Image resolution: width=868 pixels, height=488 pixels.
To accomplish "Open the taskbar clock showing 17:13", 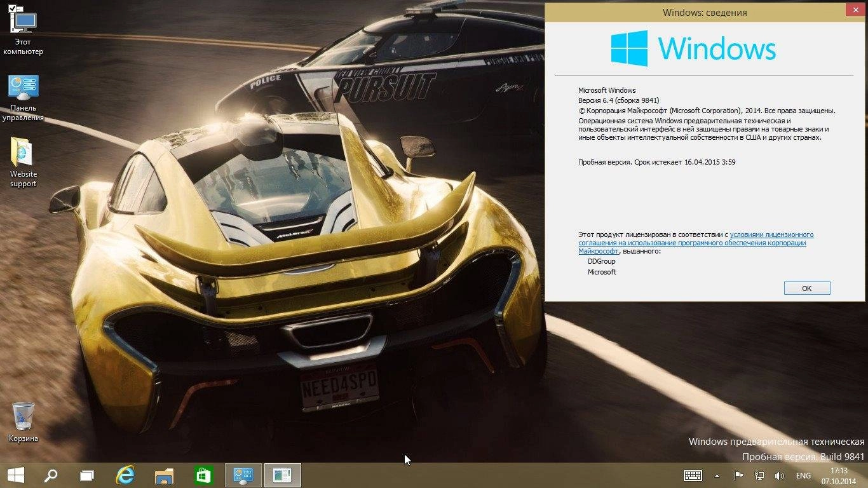I will pyautogui.click(x=839, y=475).
